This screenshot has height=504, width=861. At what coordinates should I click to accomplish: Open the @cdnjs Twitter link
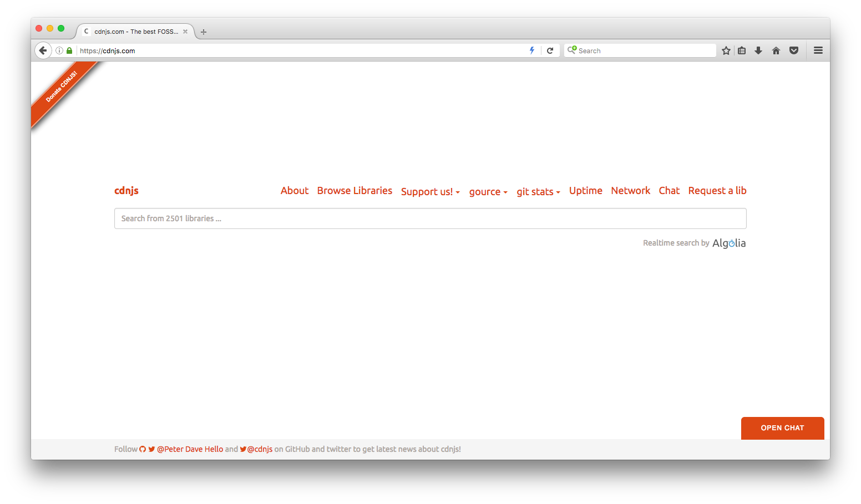click(260, 449)
